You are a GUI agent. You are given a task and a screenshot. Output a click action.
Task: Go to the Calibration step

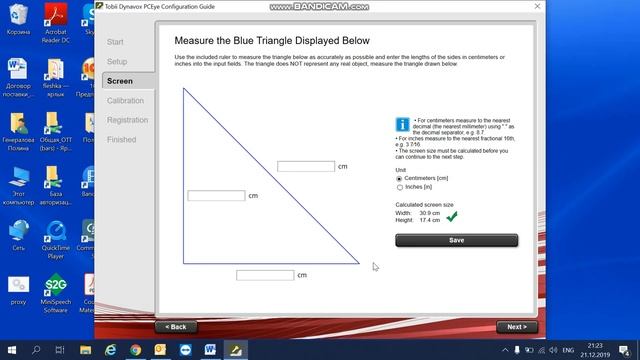(x=125, y=101)
